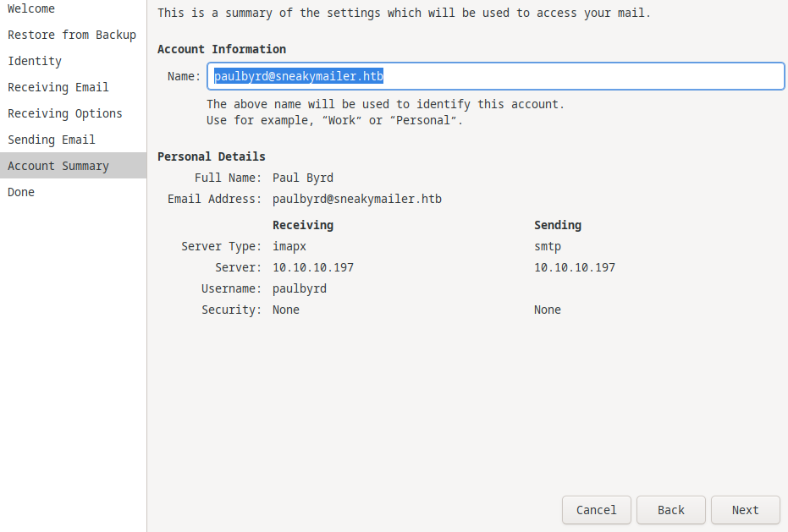This screenshot has height=532, width=788.
Task: Click the sending security value None
Action: [x=547, y=310]
